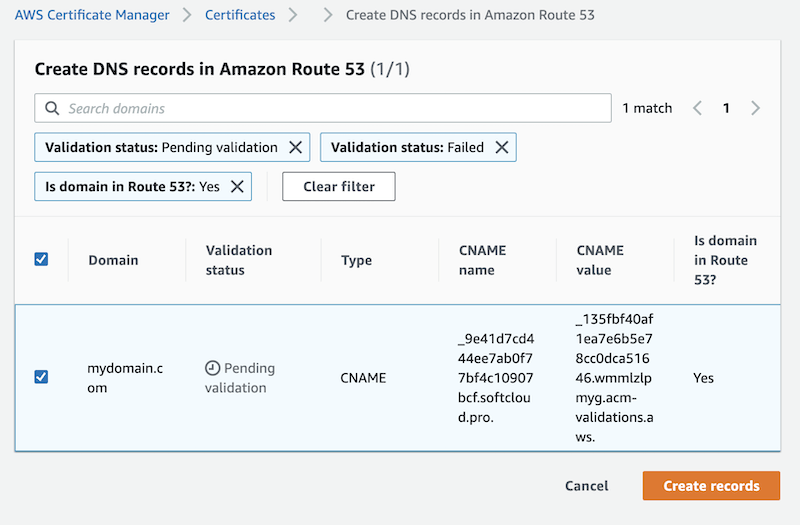Click the Pending validation clock icon
Screen dimensions: 800x525
click(212, 368)
